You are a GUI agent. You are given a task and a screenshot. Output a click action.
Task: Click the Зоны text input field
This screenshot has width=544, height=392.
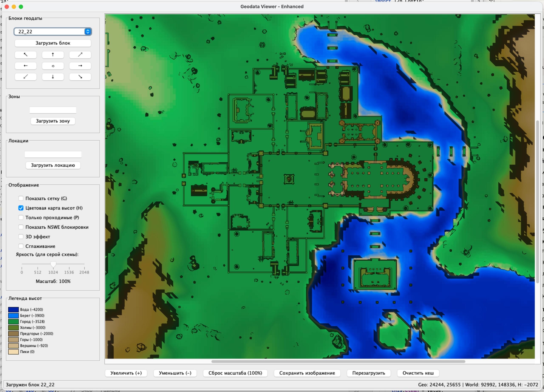pyautogui.click(x=53, y=110)
